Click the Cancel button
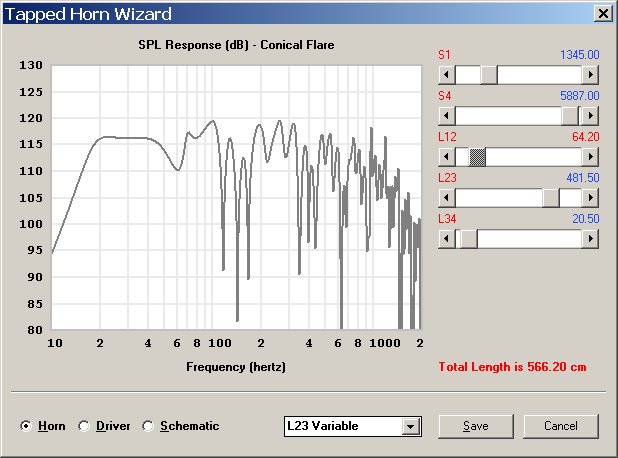The image size is (618, 458). pyautogui.click(x=561, y=426)
